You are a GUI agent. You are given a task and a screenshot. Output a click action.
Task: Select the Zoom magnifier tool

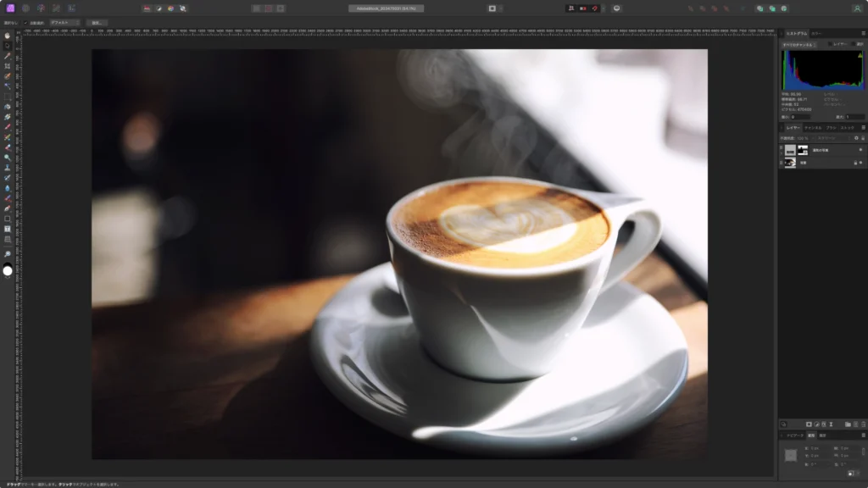point(8,254)
